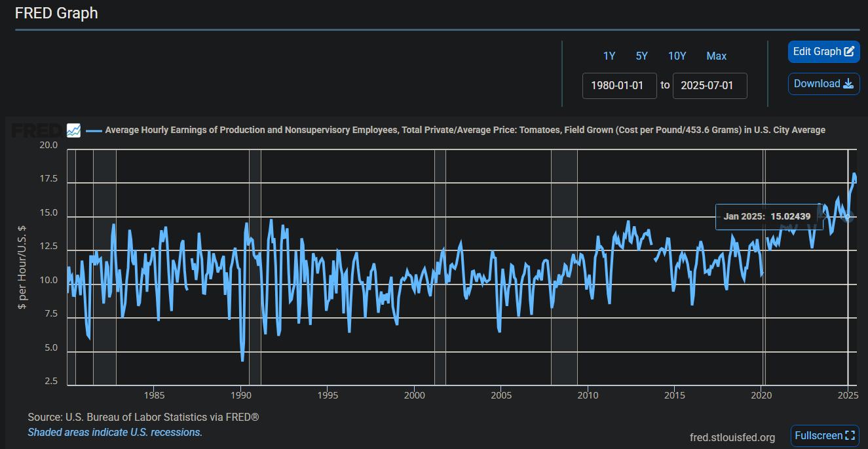Click the 12.5 y-axis label
Image resolution: width=868 pixels, height=449 pixels.
[49, 246]
